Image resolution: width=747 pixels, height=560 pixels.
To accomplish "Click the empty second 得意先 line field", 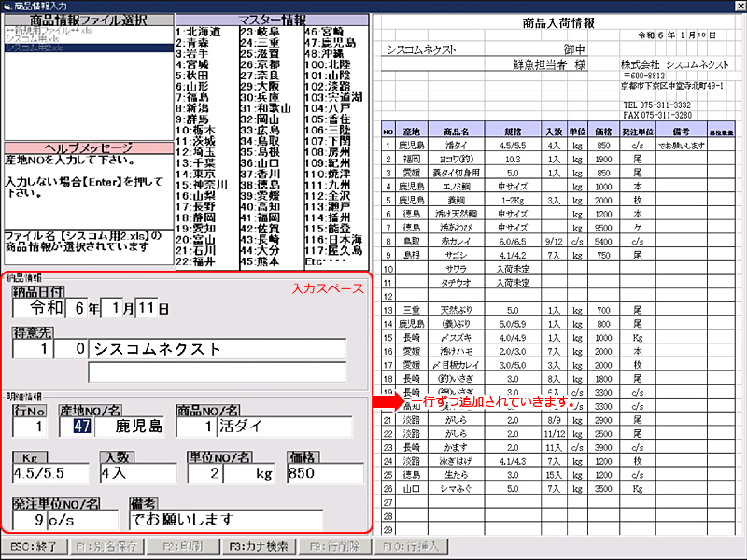I will click(218, 371).
